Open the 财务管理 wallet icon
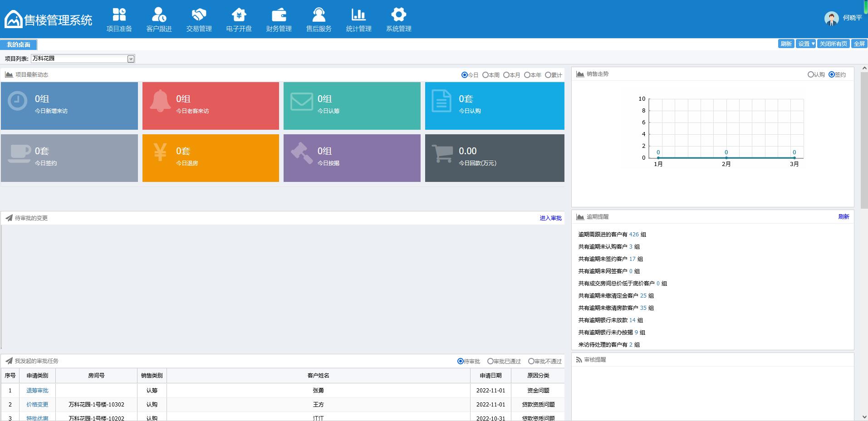The height and width of the screenshot is (421, 868). click(x=279, y=15)
